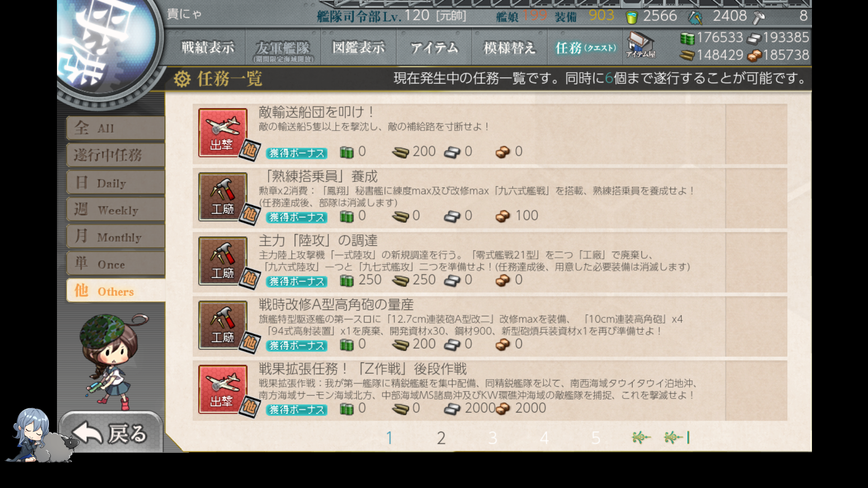Go to quest page 2
Image resolution: width=868 pixels, height=488 pixels.
tap(441, 437)
